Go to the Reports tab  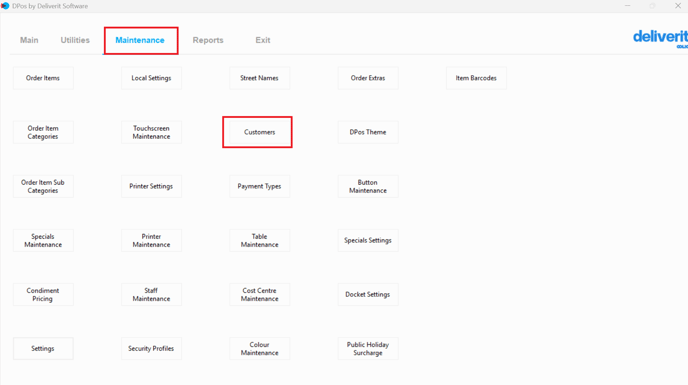click(208, 40)
